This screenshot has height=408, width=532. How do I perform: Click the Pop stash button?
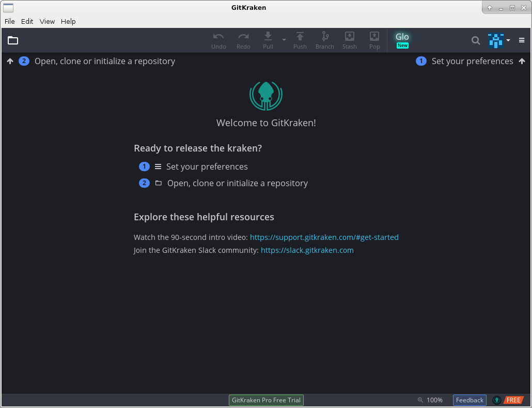[374, 40]
